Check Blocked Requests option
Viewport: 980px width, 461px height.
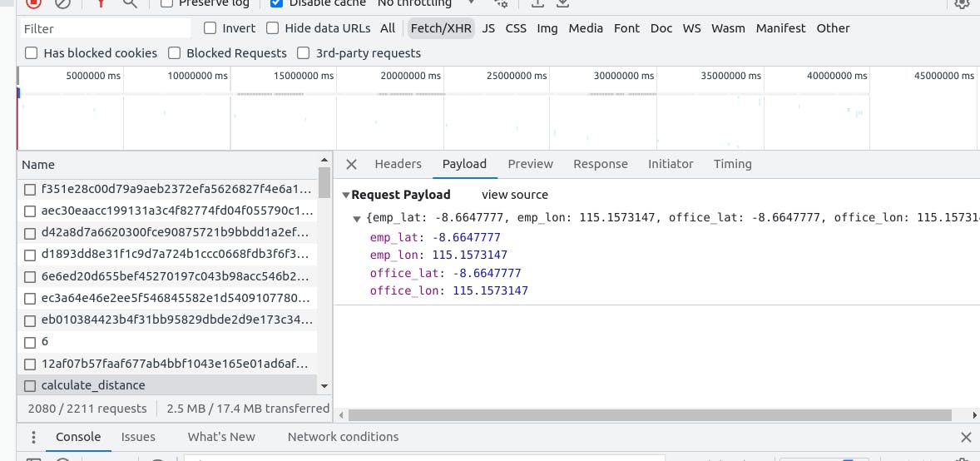[175, 53]
